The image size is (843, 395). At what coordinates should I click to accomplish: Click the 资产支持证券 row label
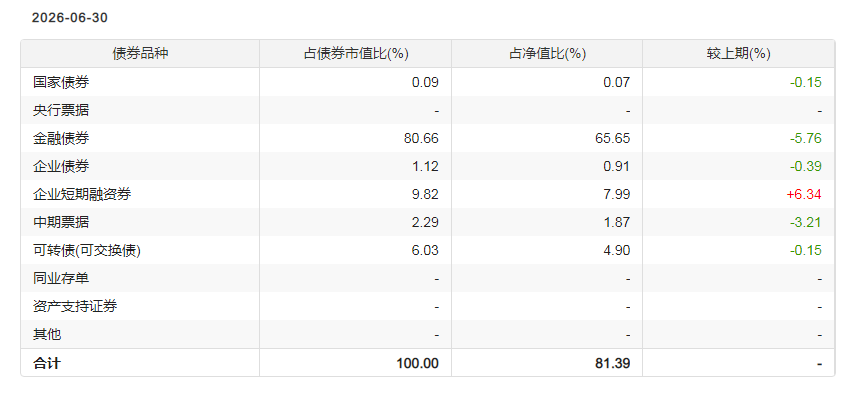[75, 306]
